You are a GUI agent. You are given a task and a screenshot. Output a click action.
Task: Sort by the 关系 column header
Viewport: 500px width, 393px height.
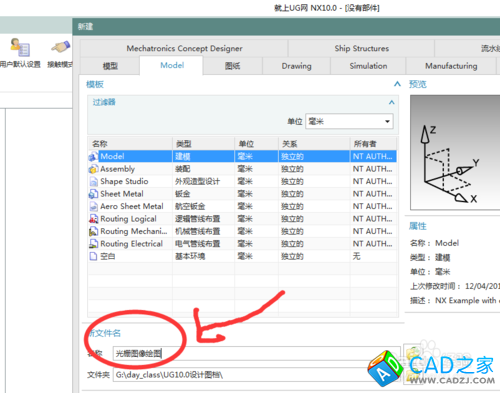[x=314, y=144]
